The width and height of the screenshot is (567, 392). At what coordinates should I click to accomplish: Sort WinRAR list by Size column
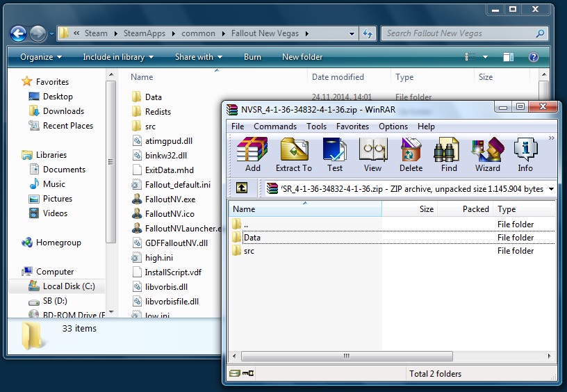409,209
